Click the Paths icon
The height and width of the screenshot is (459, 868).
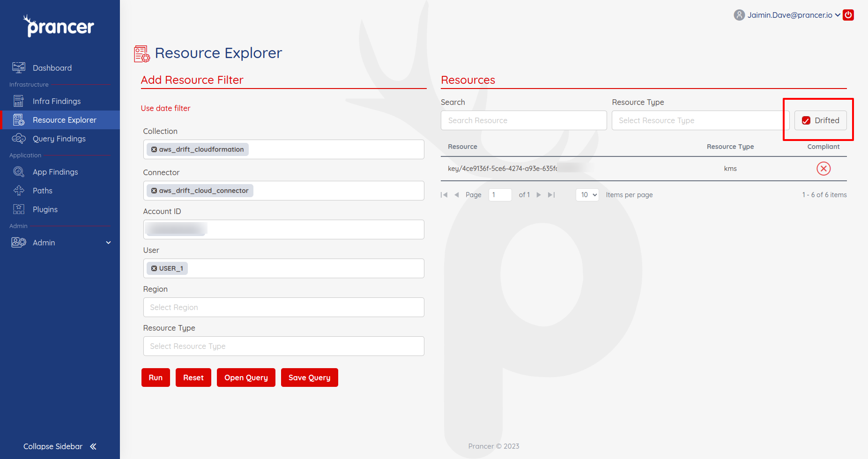(19, 191)
